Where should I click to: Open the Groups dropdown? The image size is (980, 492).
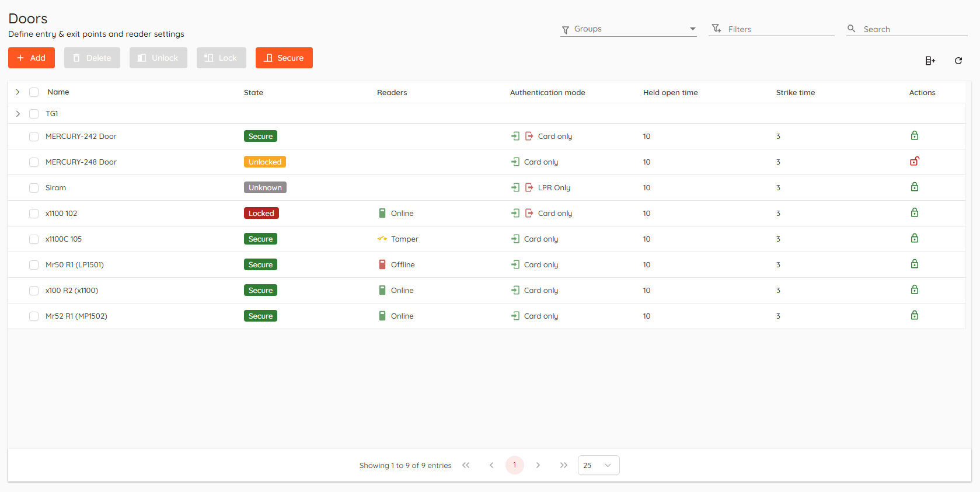coord(628,29)
